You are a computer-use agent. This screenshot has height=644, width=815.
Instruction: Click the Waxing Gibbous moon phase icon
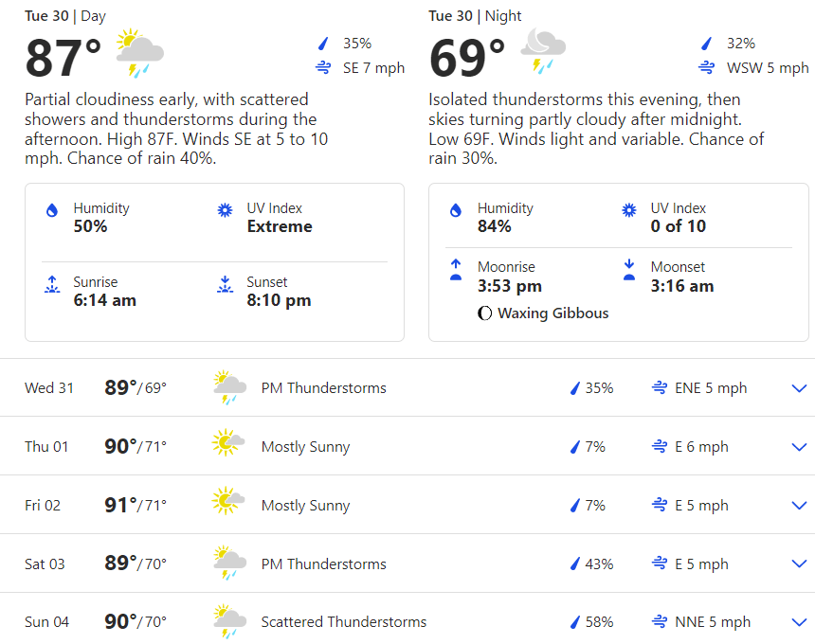[x=485, y=313]
